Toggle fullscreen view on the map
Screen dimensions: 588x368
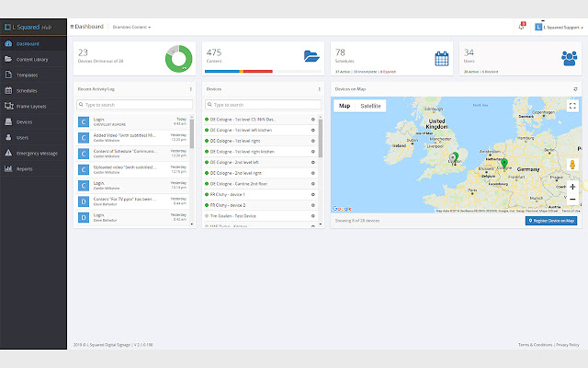point(572,106)
